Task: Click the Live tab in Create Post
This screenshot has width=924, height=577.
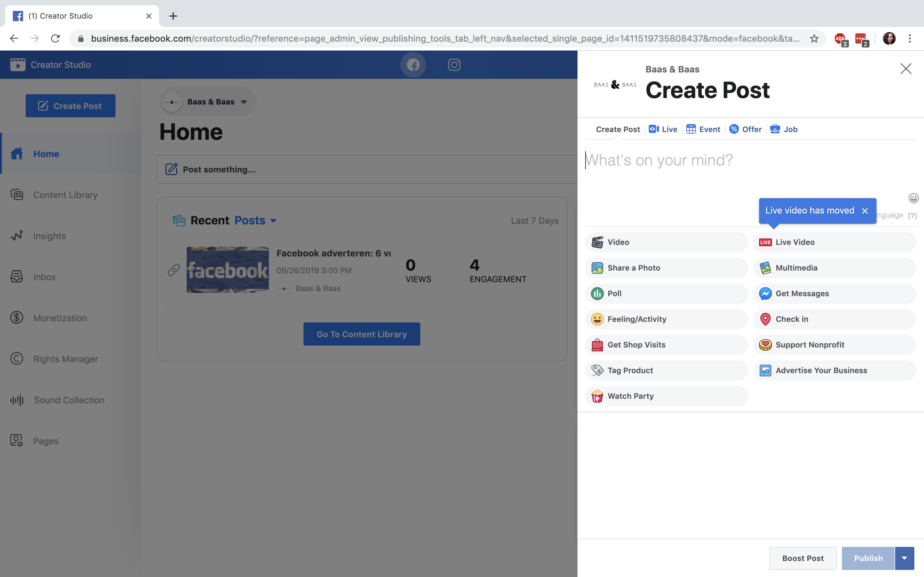Action: point(663,129)
